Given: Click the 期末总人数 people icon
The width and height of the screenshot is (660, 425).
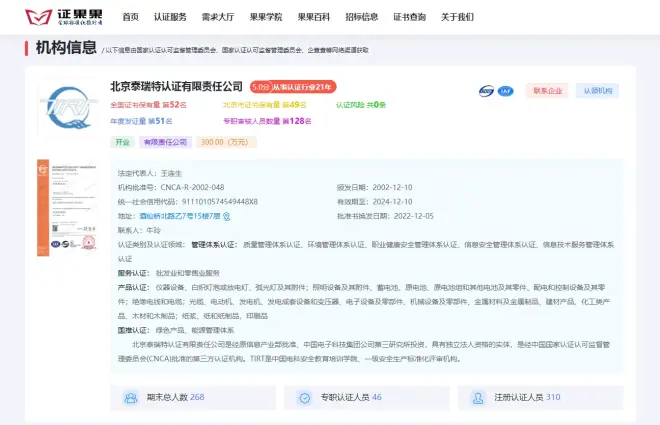Looking at the screenshot, I should coord(131,397).
